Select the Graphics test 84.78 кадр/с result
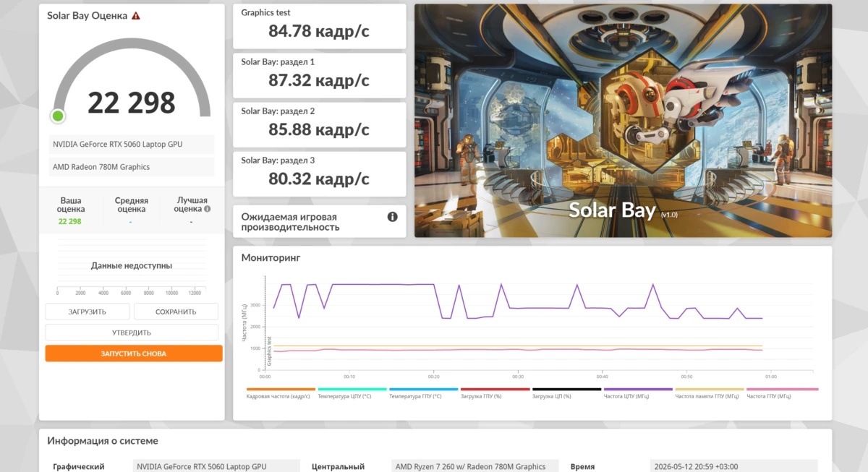This screenshot has height=472, width=868. coord(319,26)
